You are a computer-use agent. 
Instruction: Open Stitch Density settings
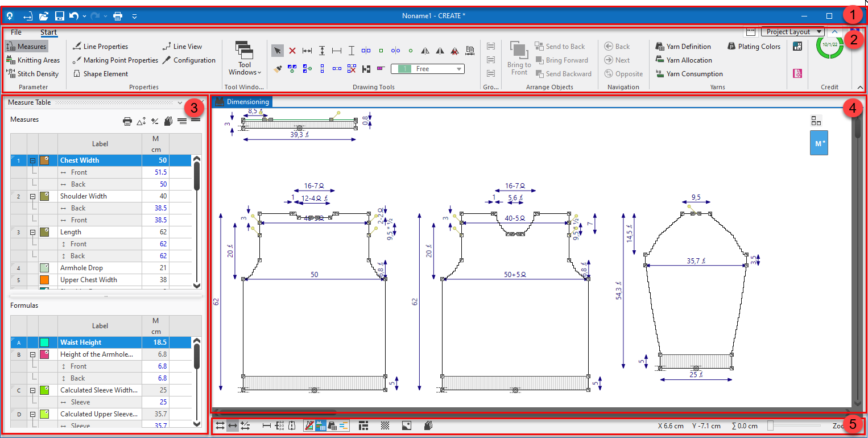(x=33, y=74)
